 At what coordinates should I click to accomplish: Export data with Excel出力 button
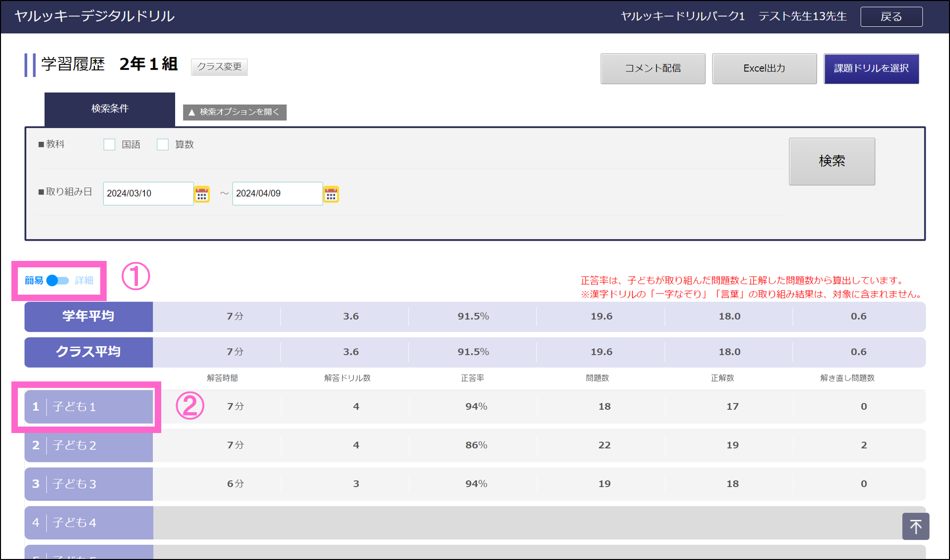(x=764, y=68)
